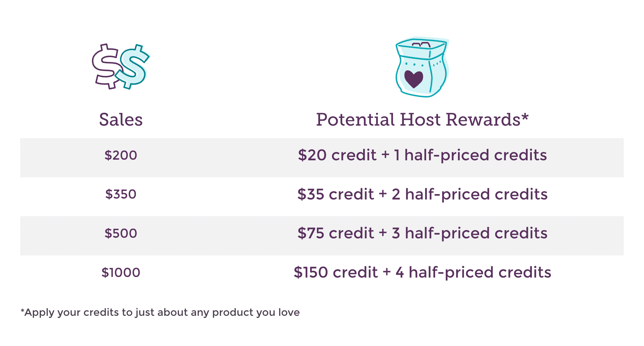Select the $35 credit reward text
Viewport: 644px width, 346px height.
[x=336, y=194]
